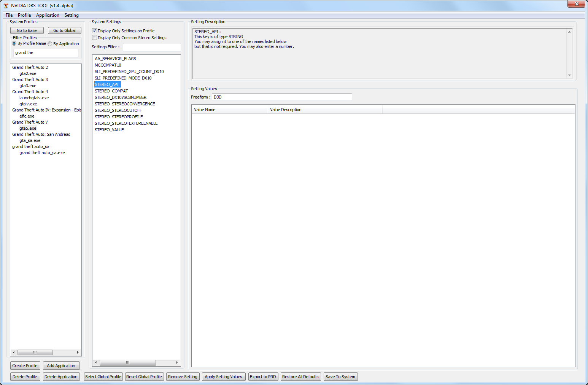Select STEREO_STEREOCUTOFF setting
The width and height of the screenshot is (588, 385).
[x=118, y=110]
